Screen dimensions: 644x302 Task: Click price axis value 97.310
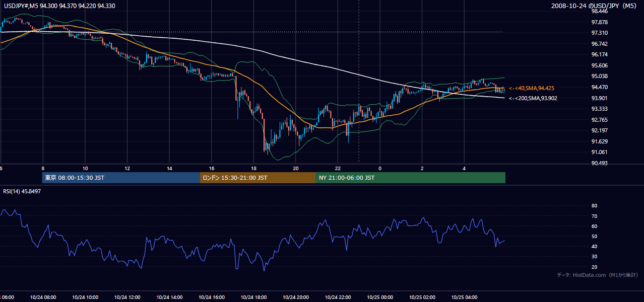[599, 33]
